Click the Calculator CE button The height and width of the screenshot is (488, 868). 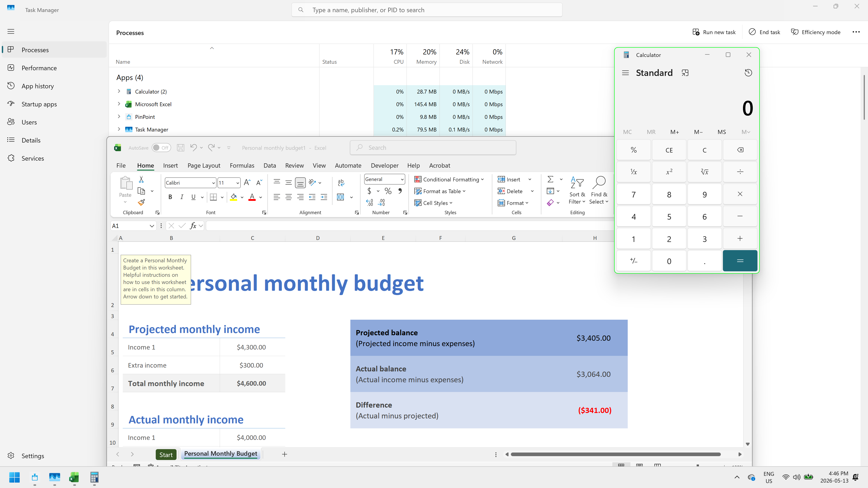coord(669,150)
